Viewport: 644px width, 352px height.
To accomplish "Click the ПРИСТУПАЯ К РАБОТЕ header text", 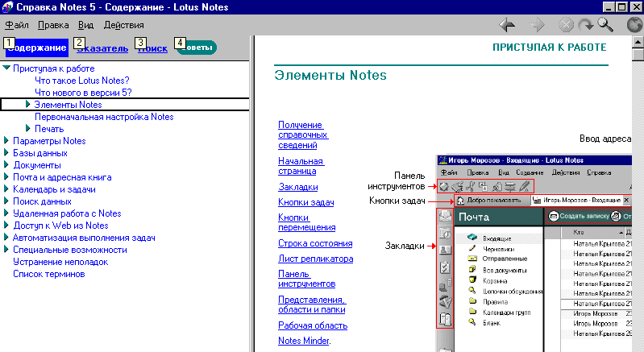I will pyautogui.click(x=550, y=48).
